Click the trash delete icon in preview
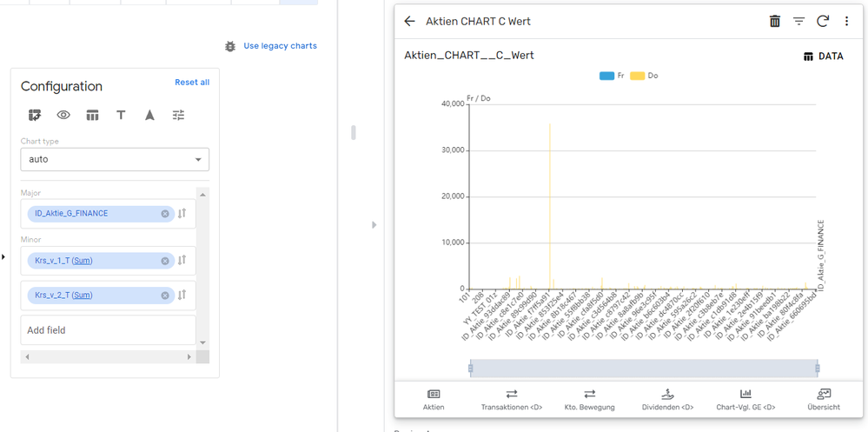The height and width of the screenshot is (432, 868). 775,22
